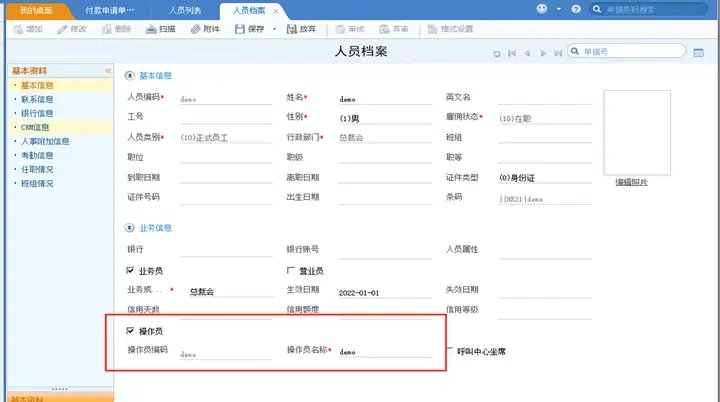The width and height of the screenshot is (720, 402).
Task: Switch to the 我的桌面 tab
Action: pos(36,10)
